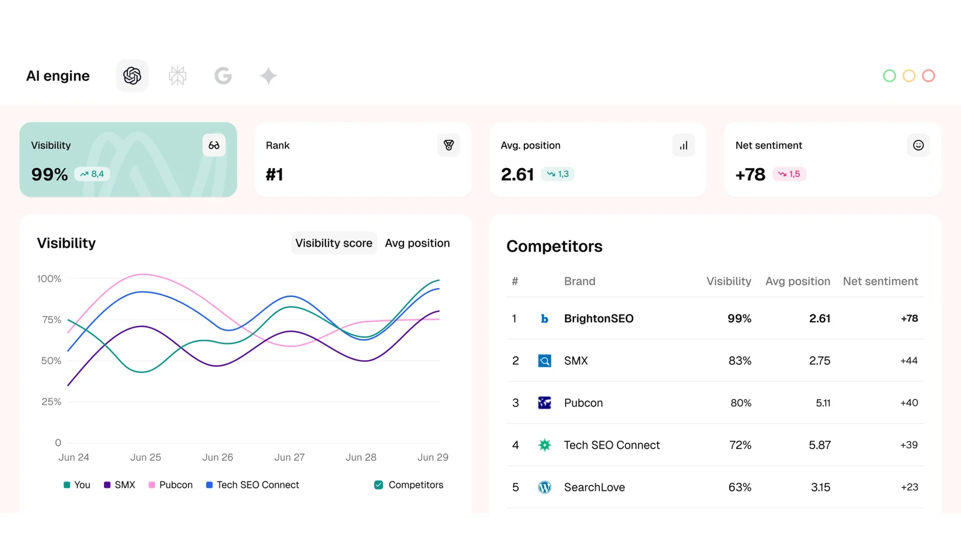Screen dimensions: 961x560
Task: Click the 5.11 avg position for Pubcon
Action: click(823, 403)
